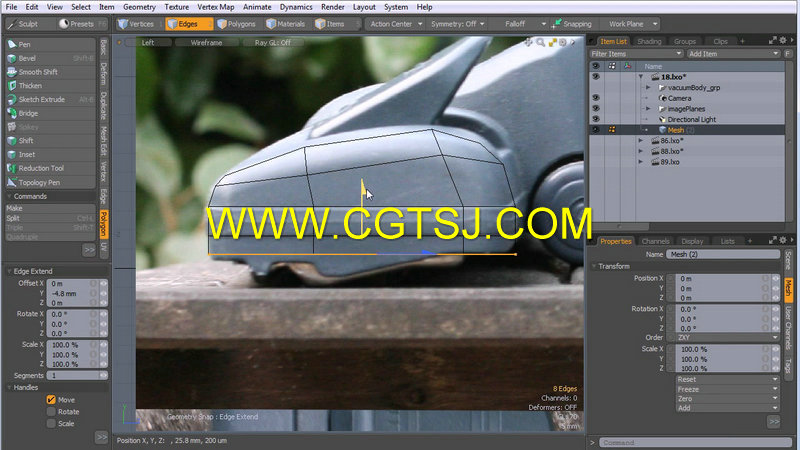Open the Presets browser
This screenshot has width=800, height=450.
click(80, 24)
